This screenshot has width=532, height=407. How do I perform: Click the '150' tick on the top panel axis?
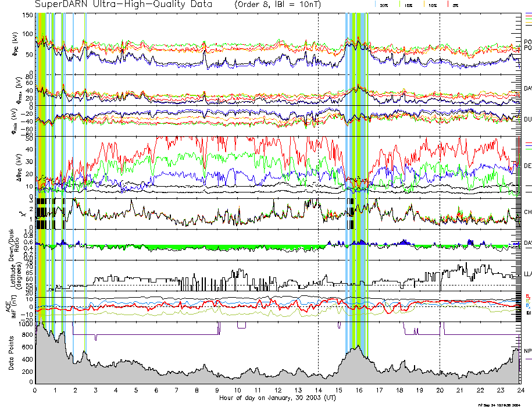[x=28, y=15]
